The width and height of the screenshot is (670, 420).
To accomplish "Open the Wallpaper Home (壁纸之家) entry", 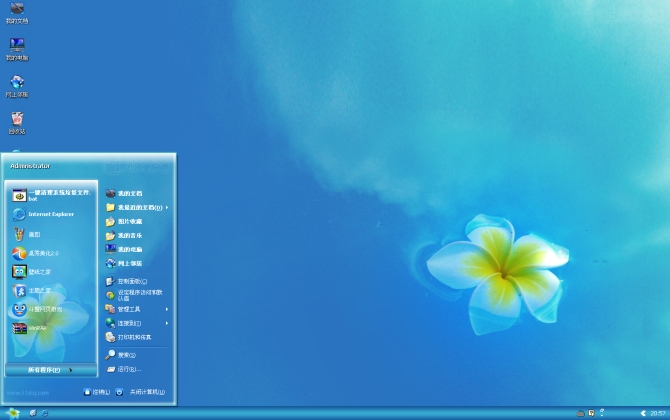I will click(x=32, y=272).
